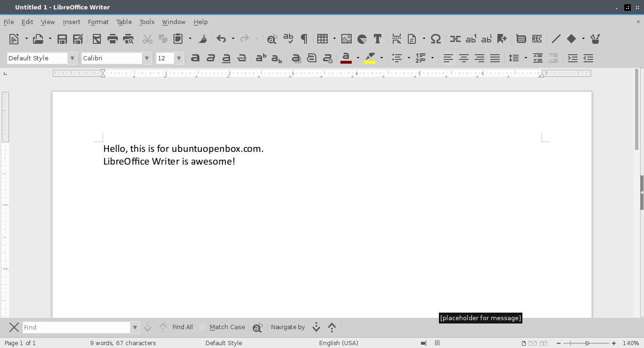
Task: Open the File menu
Action: coord(8,22)
